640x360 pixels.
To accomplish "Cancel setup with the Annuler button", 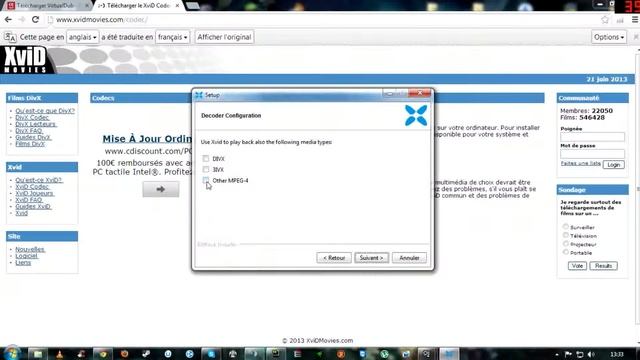I will [x=409, y=258].
